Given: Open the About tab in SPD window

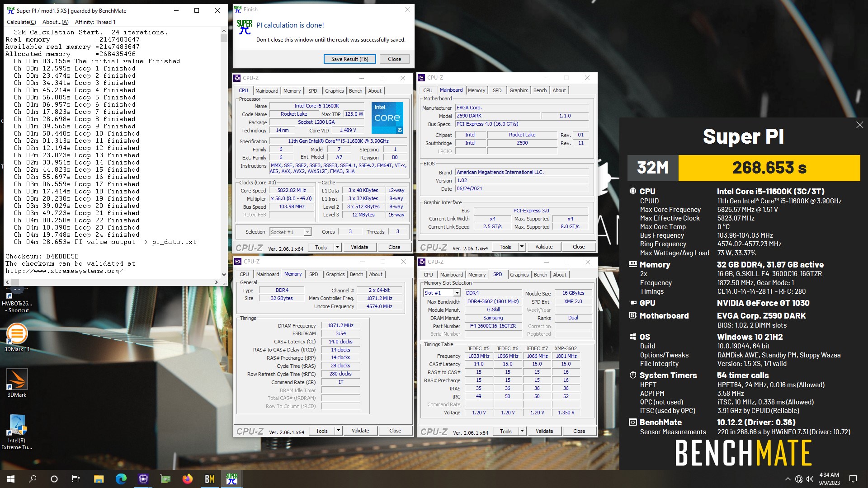Looking at the screenshot, I should (x=560, y=275).
